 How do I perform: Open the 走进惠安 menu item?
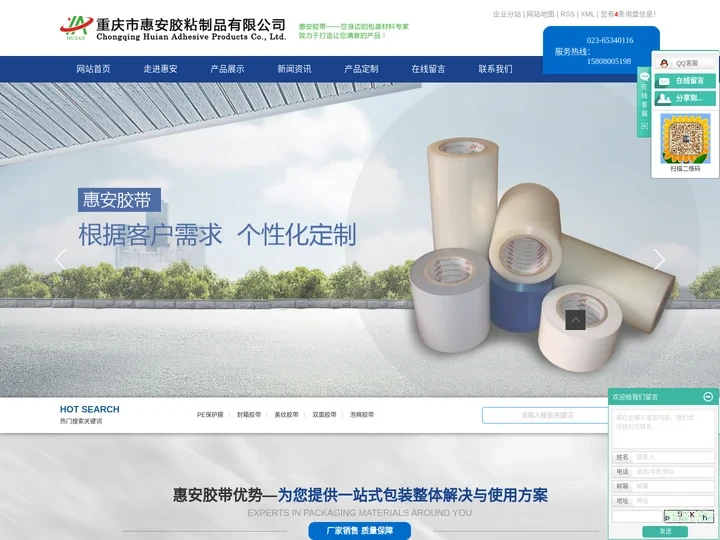160,69
